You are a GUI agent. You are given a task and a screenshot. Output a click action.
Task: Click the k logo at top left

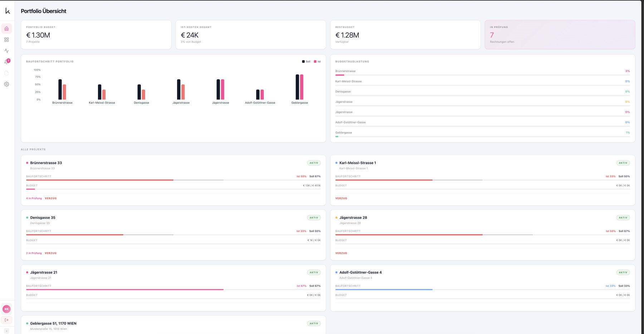pyautogui.click(x=8, y=11)
